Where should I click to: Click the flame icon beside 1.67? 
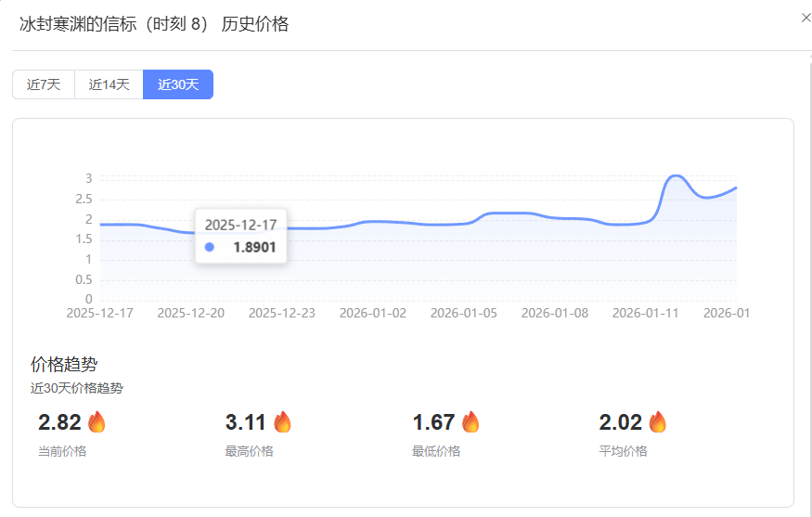coord(470,421)
